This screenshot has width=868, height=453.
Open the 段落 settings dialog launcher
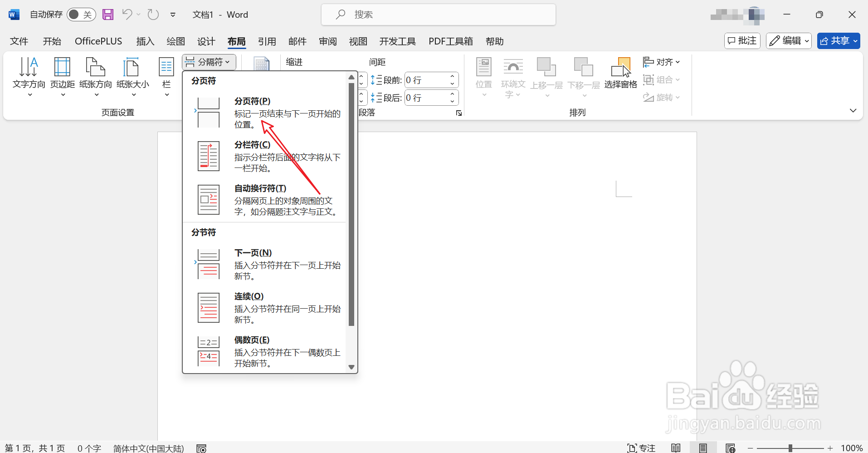click(x=458, y=113)
